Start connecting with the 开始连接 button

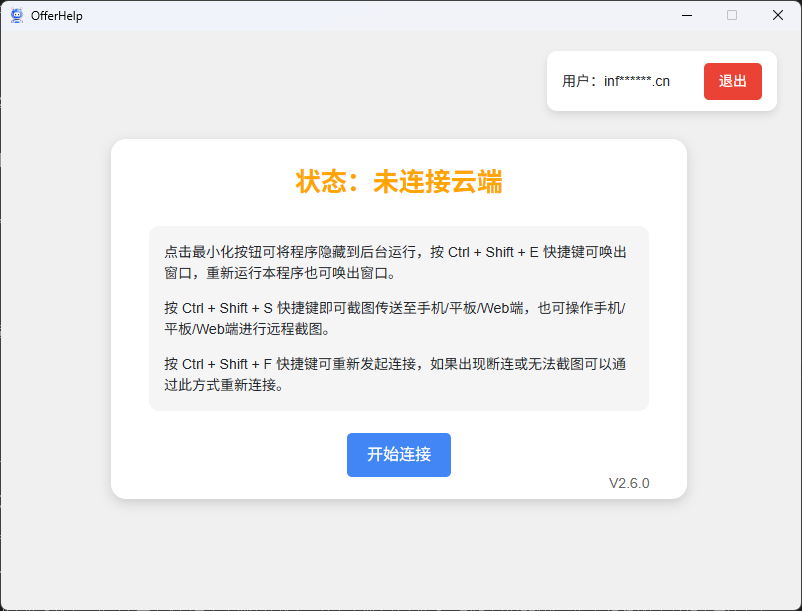[x=398, y=454]
